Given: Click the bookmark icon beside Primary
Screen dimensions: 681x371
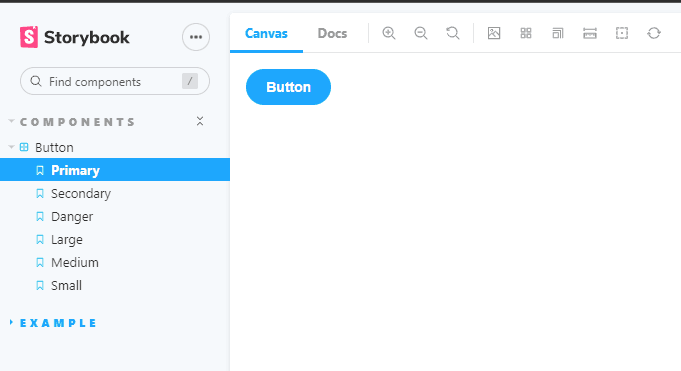Looking at the screenshot, I should point(40,170).
